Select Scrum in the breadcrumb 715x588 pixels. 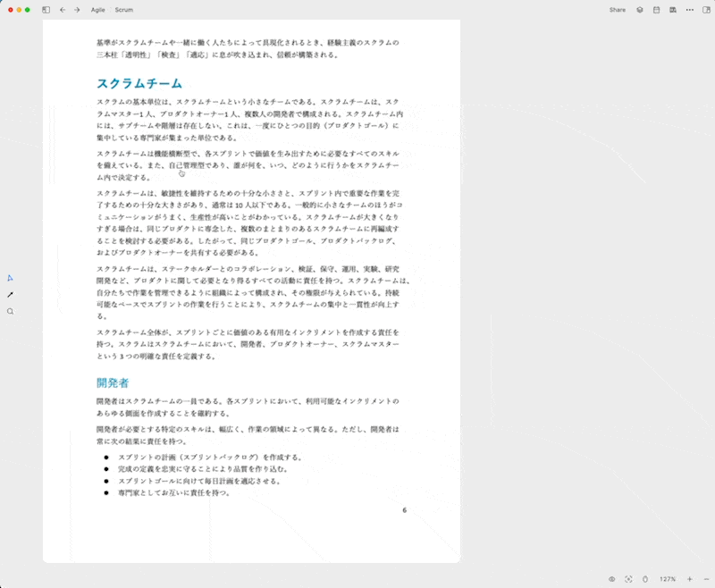(x=124, y=10)
